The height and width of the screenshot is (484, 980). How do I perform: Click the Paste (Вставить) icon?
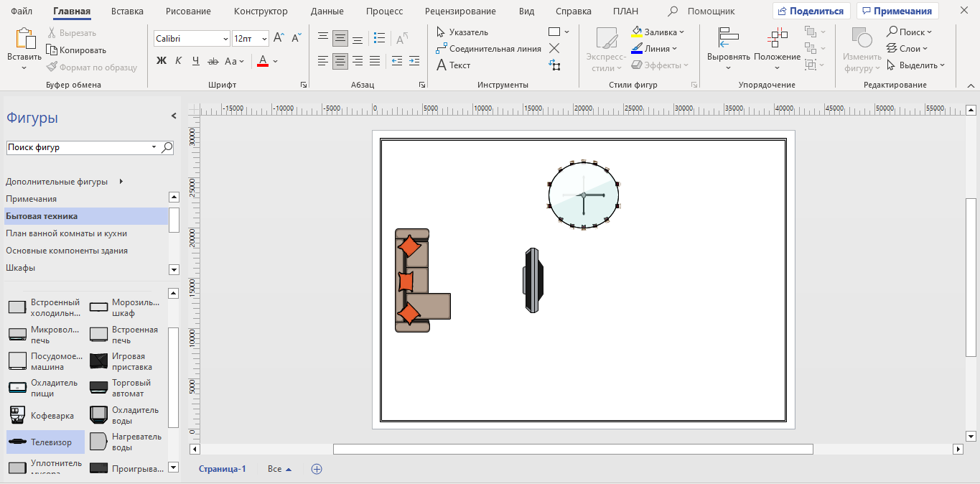pos(24,41)
